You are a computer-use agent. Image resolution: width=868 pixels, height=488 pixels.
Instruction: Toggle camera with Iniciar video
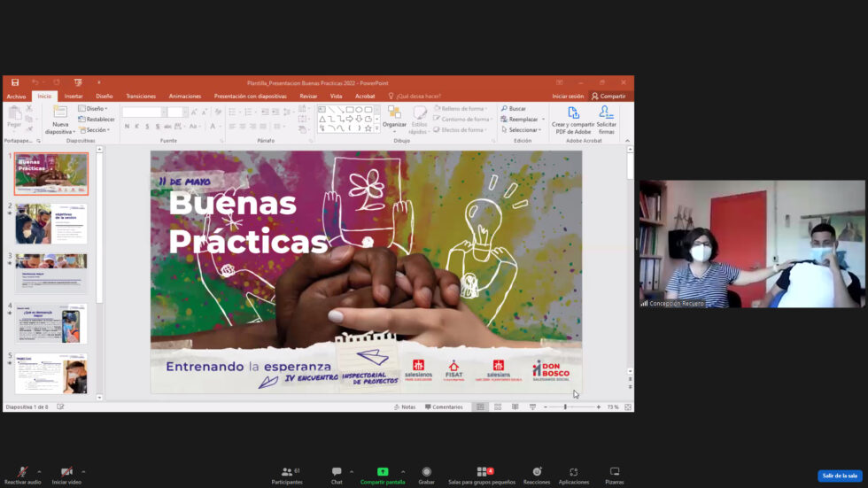point(66,472)
